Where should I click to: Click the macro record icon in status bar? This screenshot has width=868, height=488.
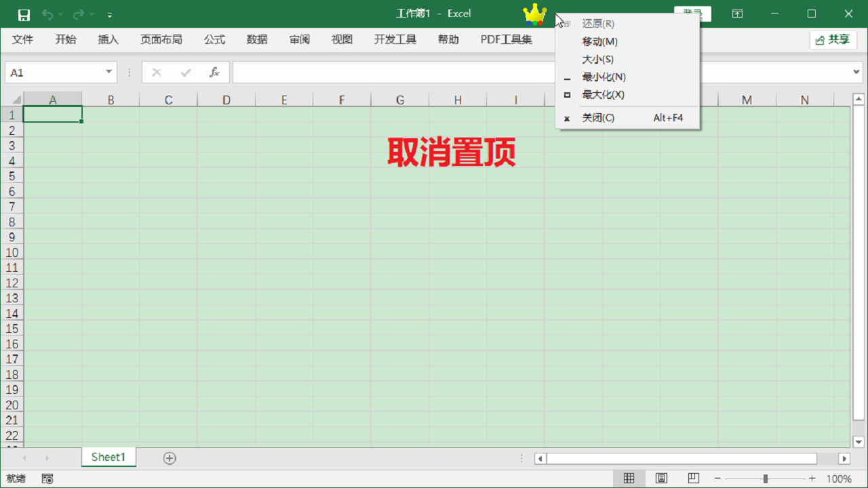[x=47, y=479]
